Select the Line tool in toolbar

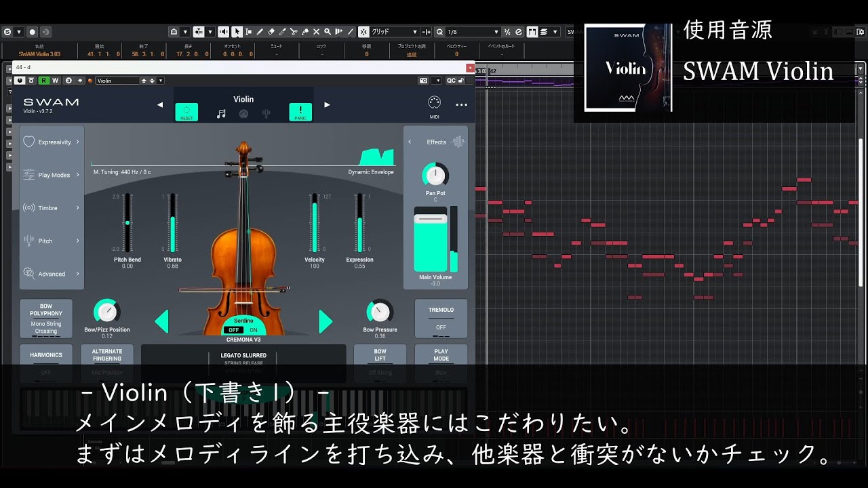pos(351,31)
